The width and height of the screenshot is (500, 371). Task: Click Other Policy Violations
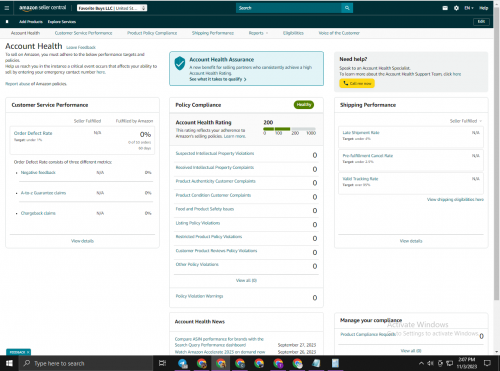[197, 264]
